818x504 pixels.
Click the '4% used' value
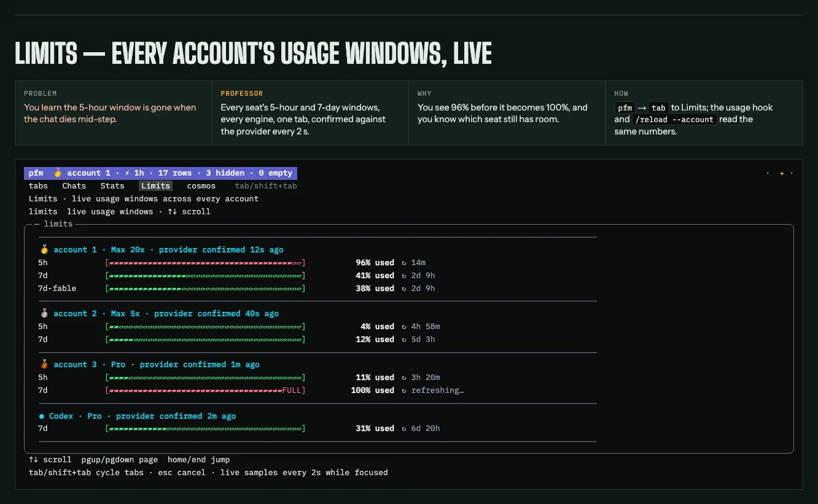point(377,327)
